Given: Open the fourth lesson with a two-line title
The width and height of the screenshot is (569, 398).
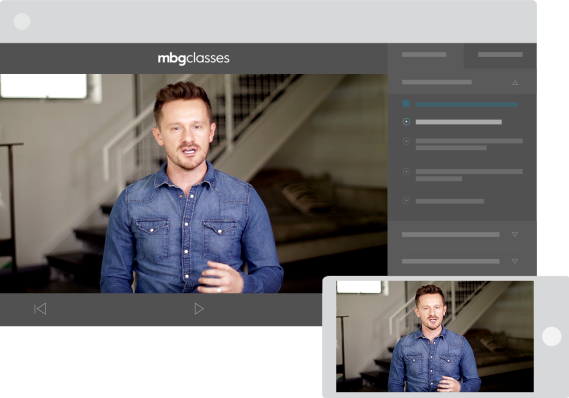Looking at the screenshot, I should point(469,175).
